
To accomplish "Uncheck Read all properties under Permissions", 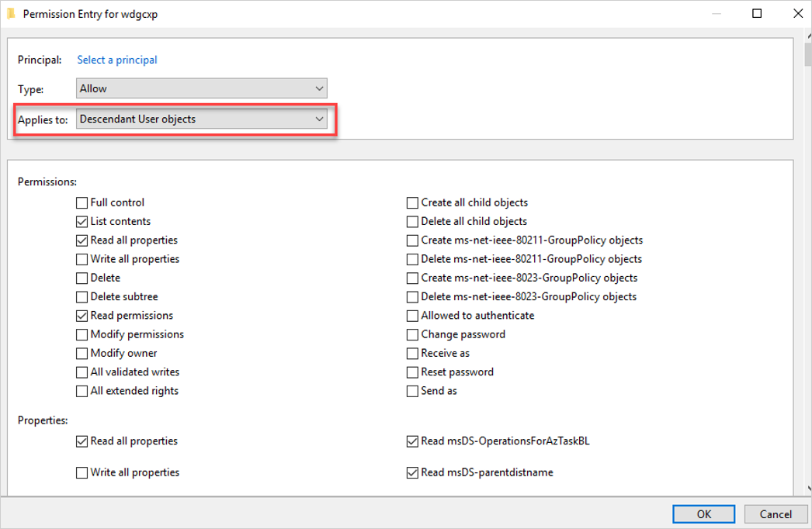I will pyautogui.click(x=82, y=240).
